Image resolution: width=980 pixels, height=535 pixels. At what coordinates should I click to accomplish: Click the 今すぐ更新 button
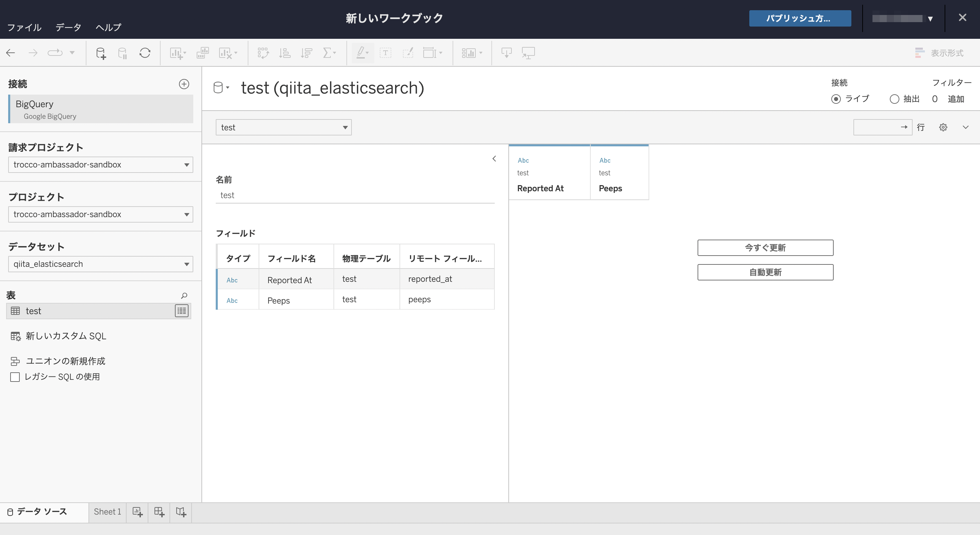click(765, 247)
